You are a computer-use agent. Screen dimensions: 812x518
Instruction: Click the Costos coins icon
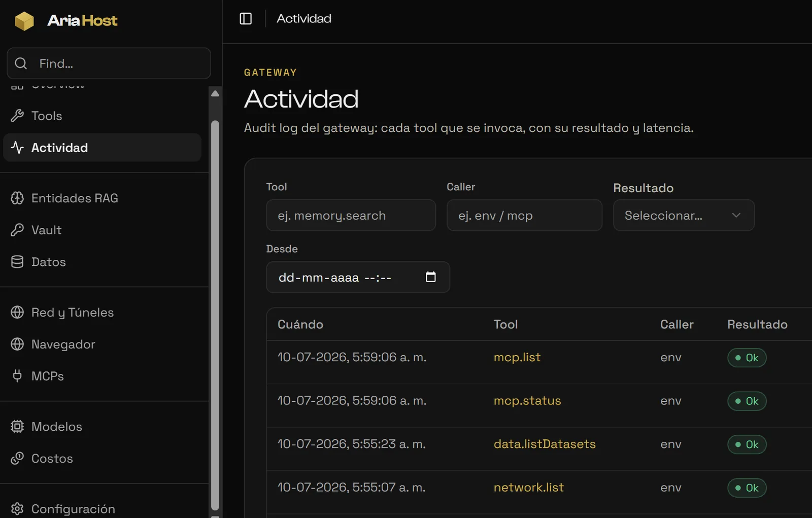click(17, 458)
